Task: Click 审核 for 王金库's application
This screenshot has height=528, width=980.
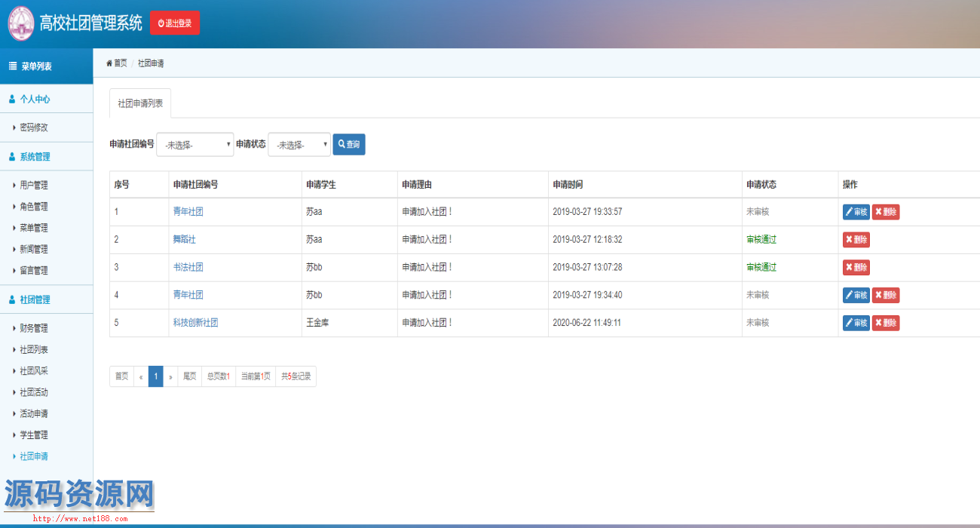Action: coord(856,323)
